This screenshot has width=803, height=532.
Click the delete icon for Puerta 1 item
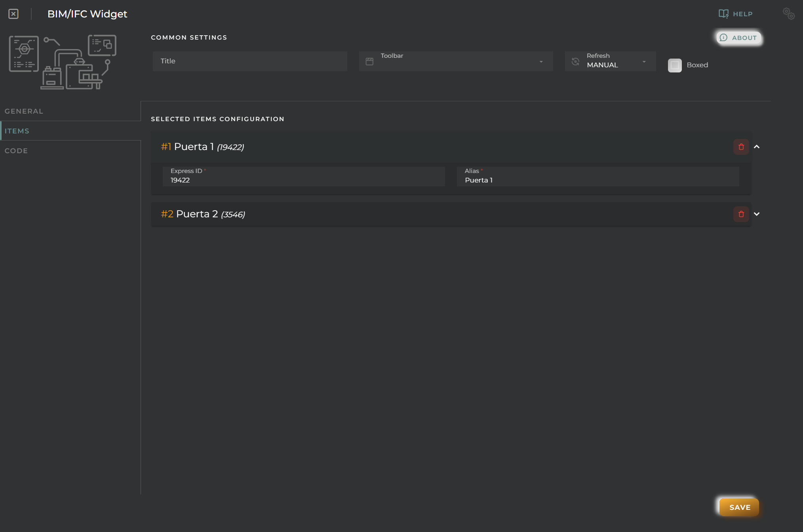tap(741, 146)
